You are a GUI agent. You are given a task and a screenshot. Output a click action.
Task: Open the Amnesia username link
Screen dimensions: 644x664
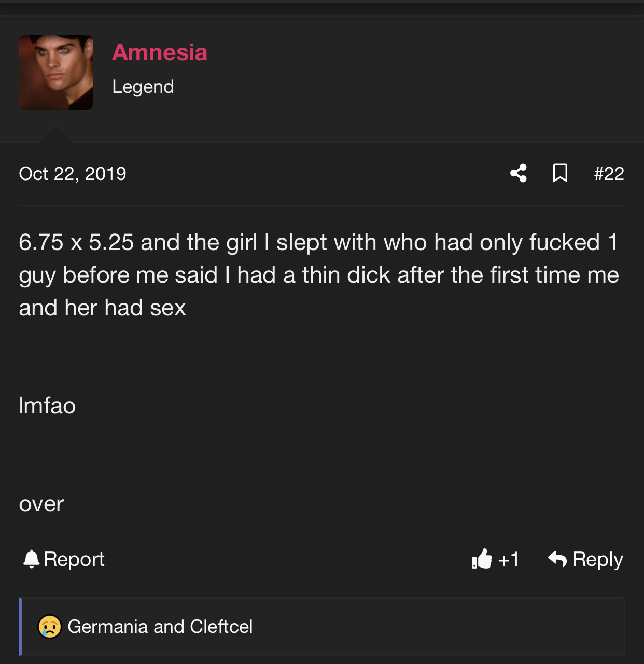coord(160,52)
